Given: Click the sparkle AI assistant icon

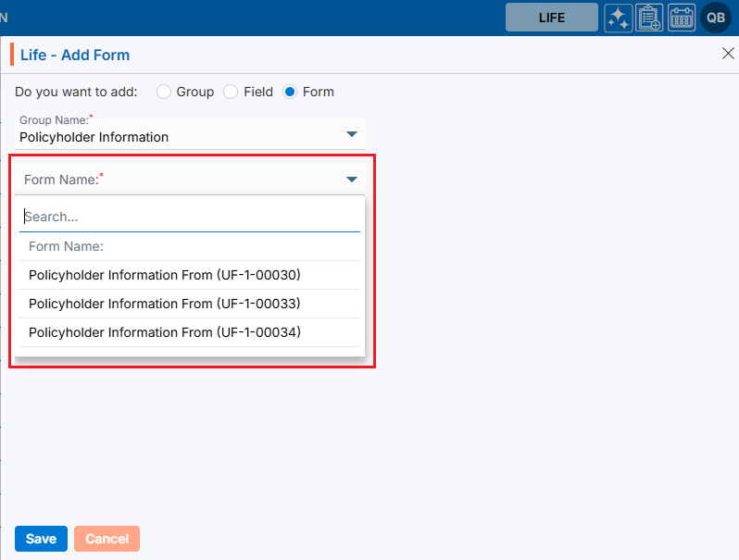Looking at the screenshot, I should click(619, 18).
